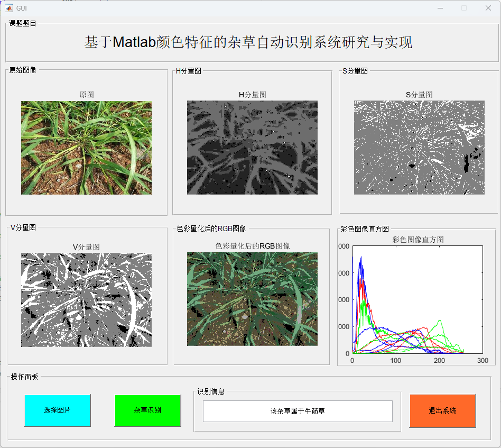Select the black-and-white V分量图 image
Image resolution: width=501 pixels, height=448 pixels.
pos(86,300)
